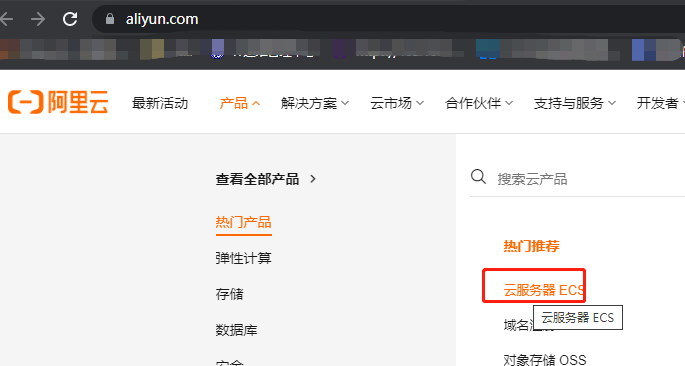Select the 热门产品 category
Screen dimensions: 685x366
tap(243, 222)
